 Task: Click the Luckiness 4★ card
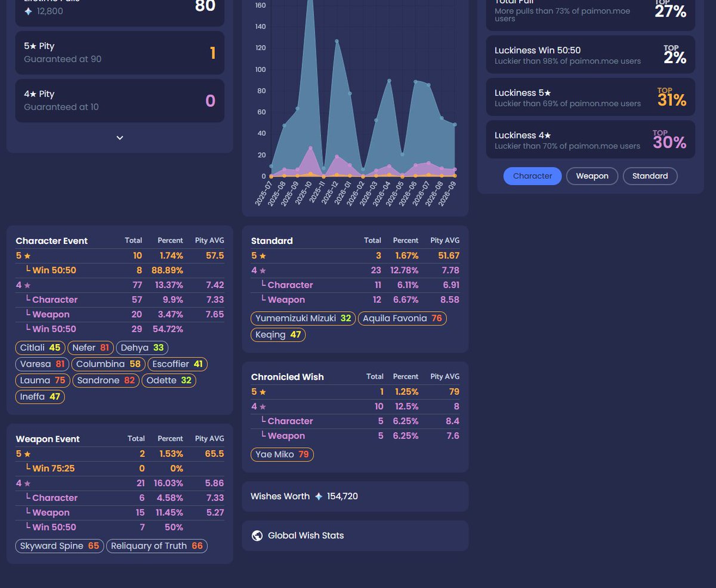[x=591, y=140]
